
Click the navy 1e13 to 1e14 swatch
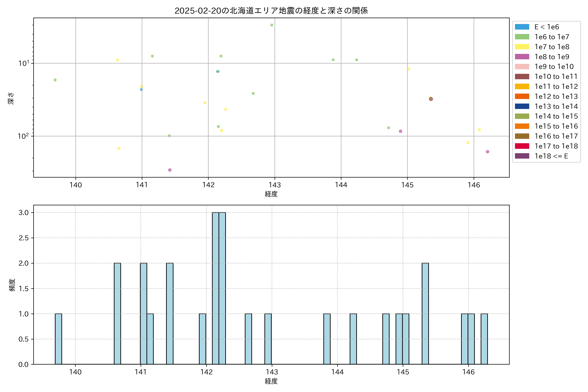click(x=522, y=106)
